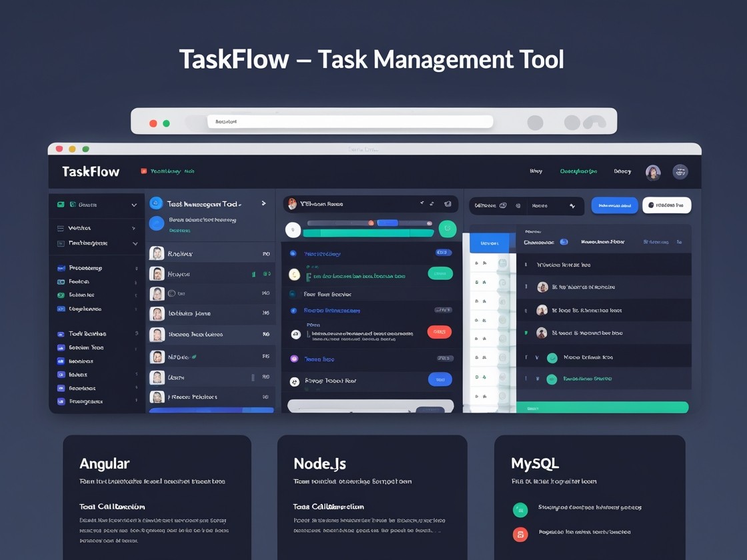
Task: Click the address field in the browser bar above
Action: (x=350, y=121)
